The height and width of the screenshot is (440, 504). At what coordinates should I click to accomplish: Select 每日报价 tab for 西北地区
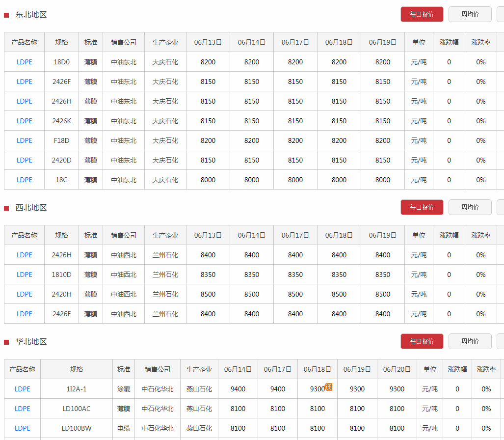pos(422,207)
